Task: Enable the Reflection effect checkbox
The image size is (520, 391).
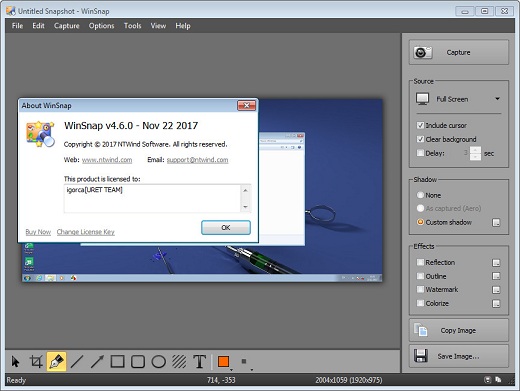Action: 420,262
